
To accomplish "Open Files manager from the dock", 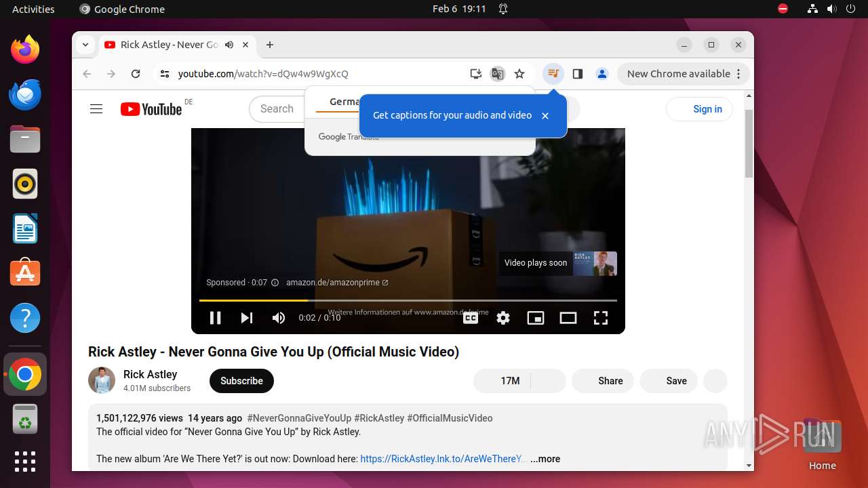I will [25, 140].
